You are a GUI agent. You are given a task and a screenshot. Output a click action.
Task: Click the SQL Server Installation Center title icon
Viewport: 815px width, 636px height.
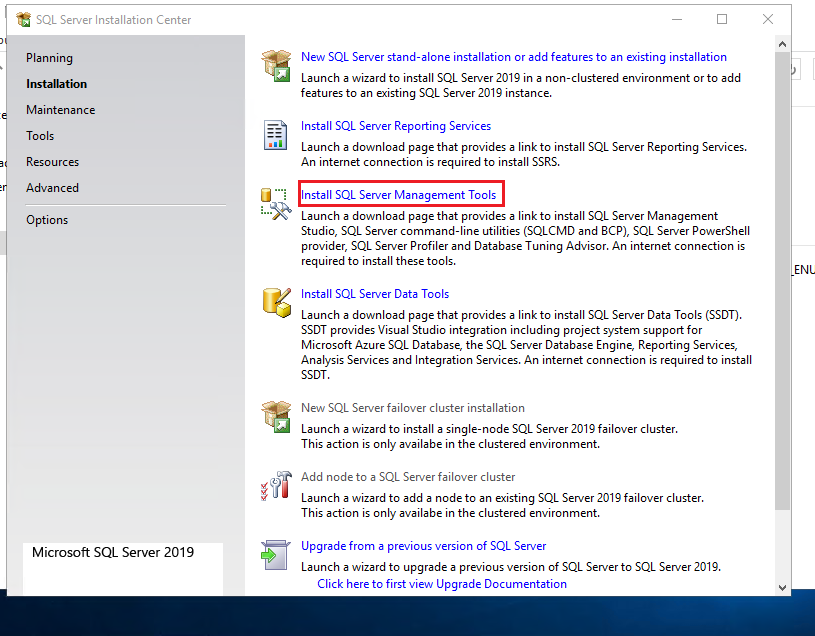coord(23,20)
